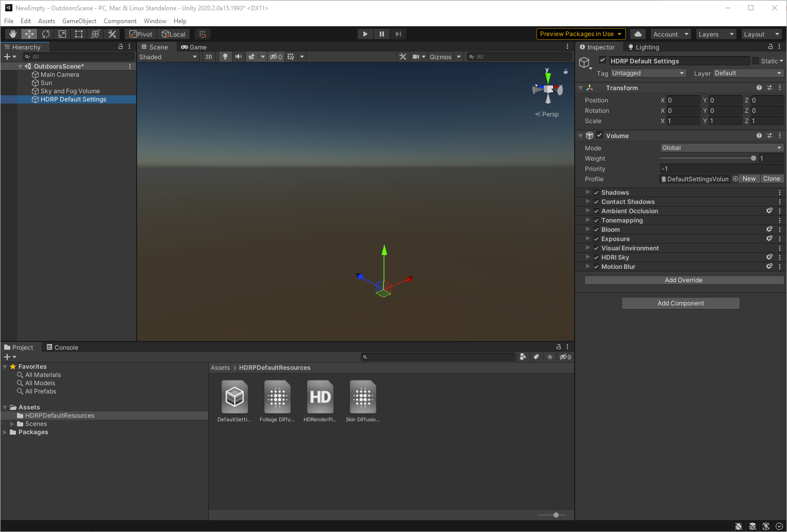Select the Scale tool
This screenshot has width=787, height=532.
[62, 34]
